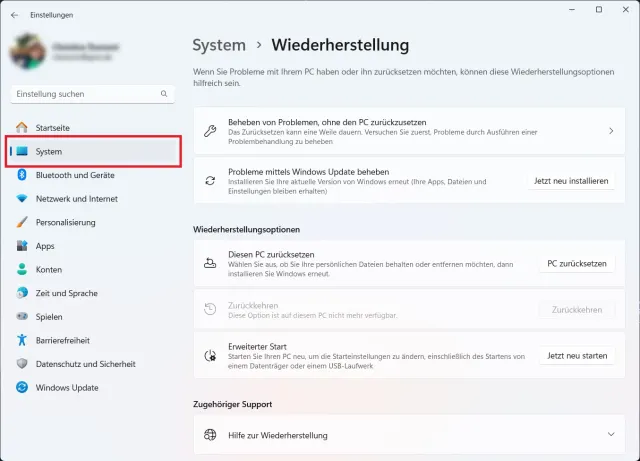Focus the Einstellung suchen search field
The height and width of the screenshot is (461, 640).
pos(85,94)
